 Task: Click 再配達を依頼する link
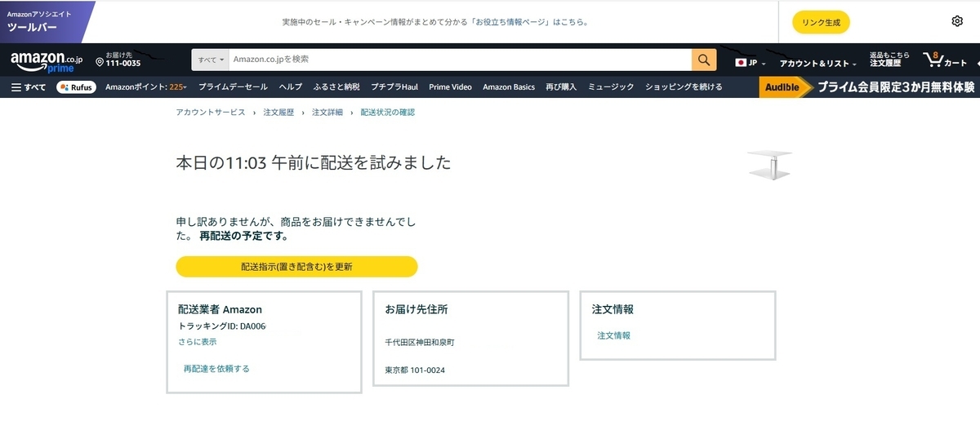coord(216,369)
